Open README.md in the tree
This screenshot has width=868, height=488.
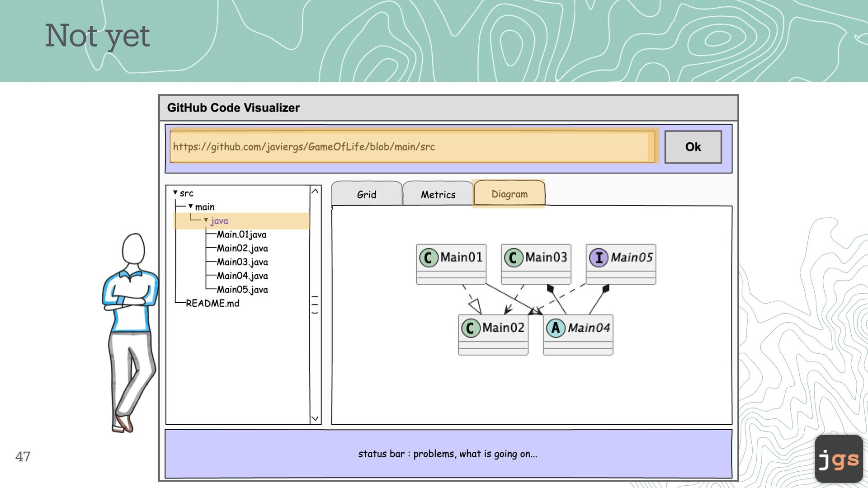click(x=212, y=303)
